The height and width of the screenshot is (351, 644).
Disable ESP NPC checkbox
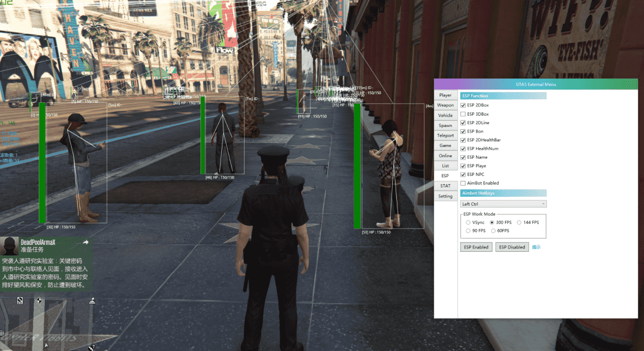[463, 175]
